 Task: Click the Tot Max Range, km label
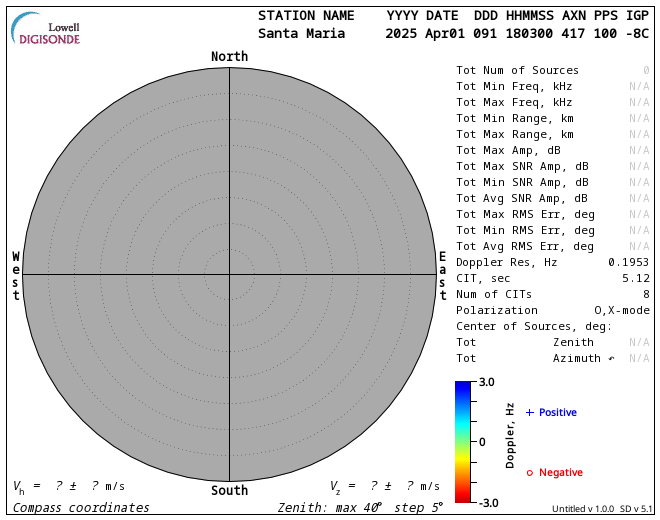[x=515, y=134]
